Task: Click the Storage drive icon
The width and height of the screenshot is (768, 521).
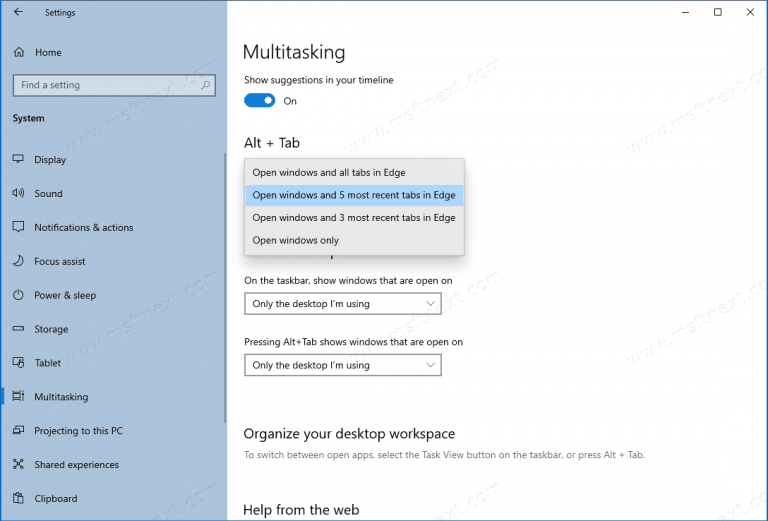Action: pos(18,329)
